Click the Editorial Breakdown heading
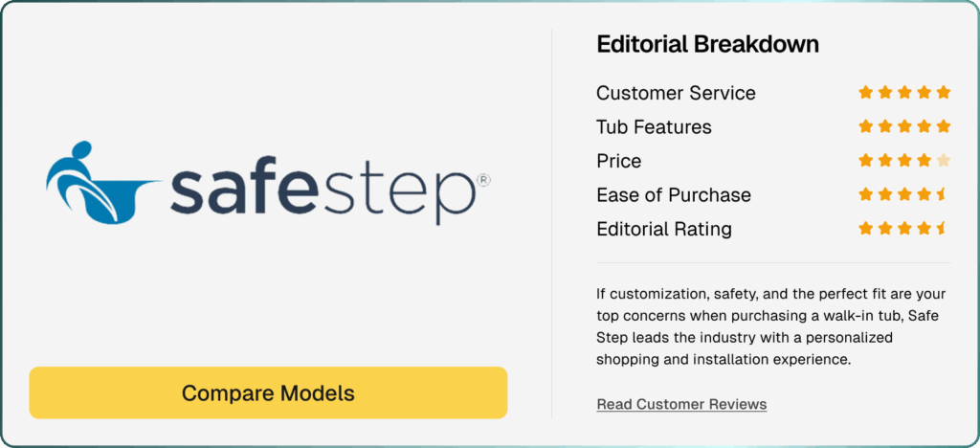 click(x=707, y=44)
